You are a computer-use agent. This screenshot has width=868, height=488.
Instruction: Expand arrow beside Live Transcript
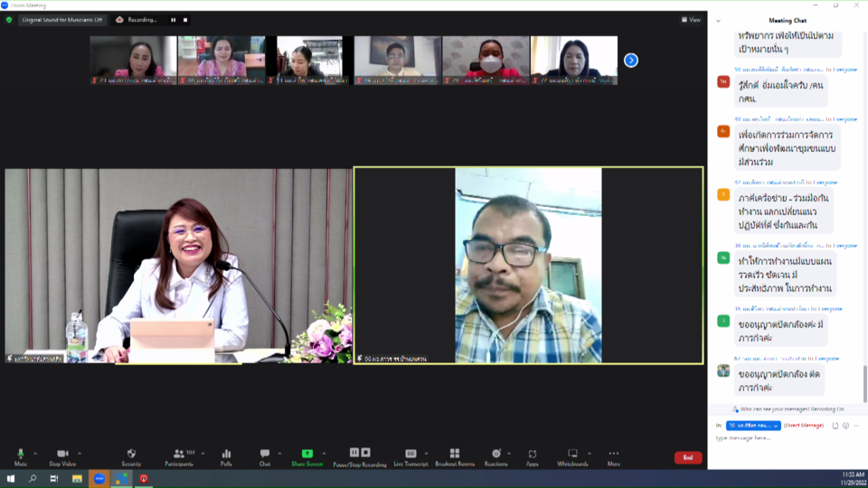(x=426, y=454)
